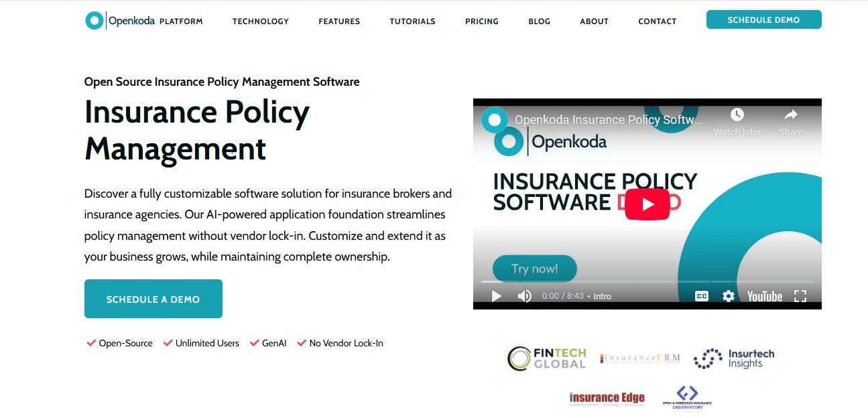The height and width of the screenshot is (418, 868).
Task: Click the Open-Source checkmark item
Action: [x=120, y=343]
